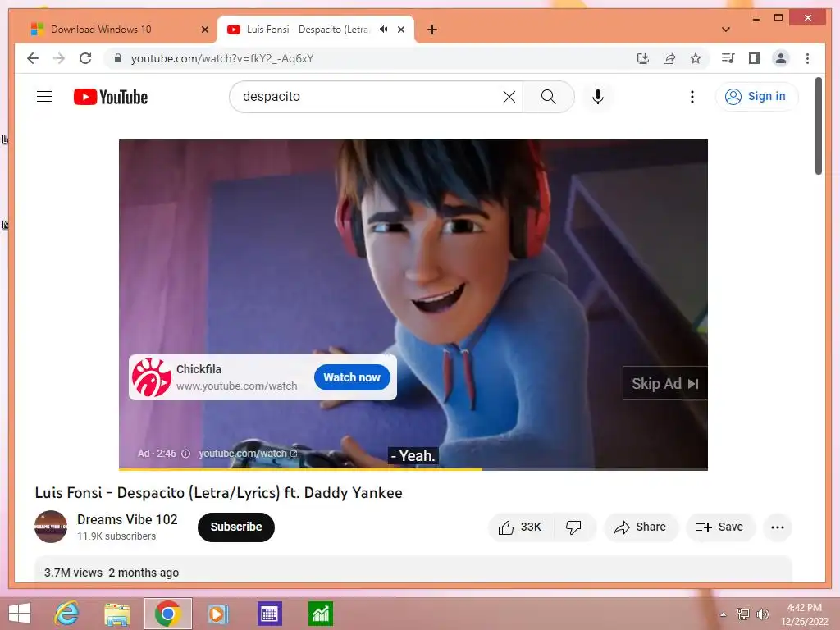
Task: Open the purple calendar taskbar app
Action: (269, 614)
